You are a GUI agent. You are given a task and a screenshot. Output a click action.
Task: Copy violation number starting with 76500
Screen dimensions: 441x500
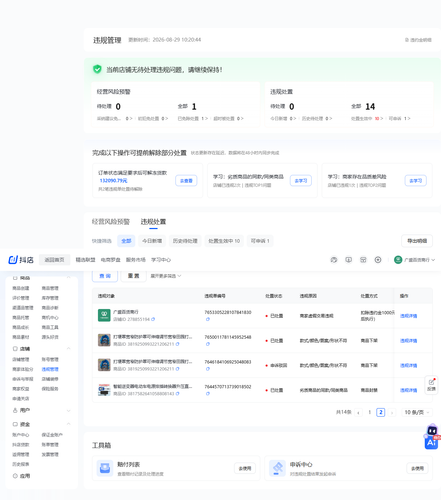point(208,344)
